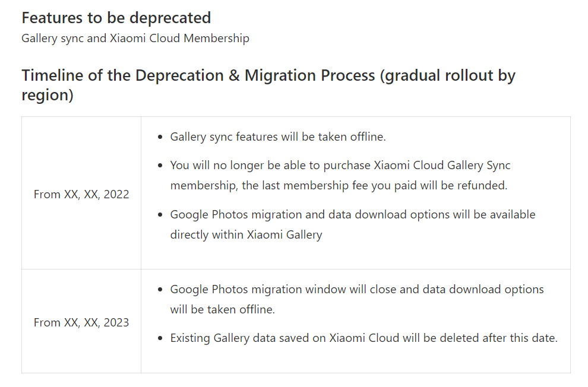
Task: Click "will be taken offline." in the 2023 row
Action: click(x=223, y=309)
